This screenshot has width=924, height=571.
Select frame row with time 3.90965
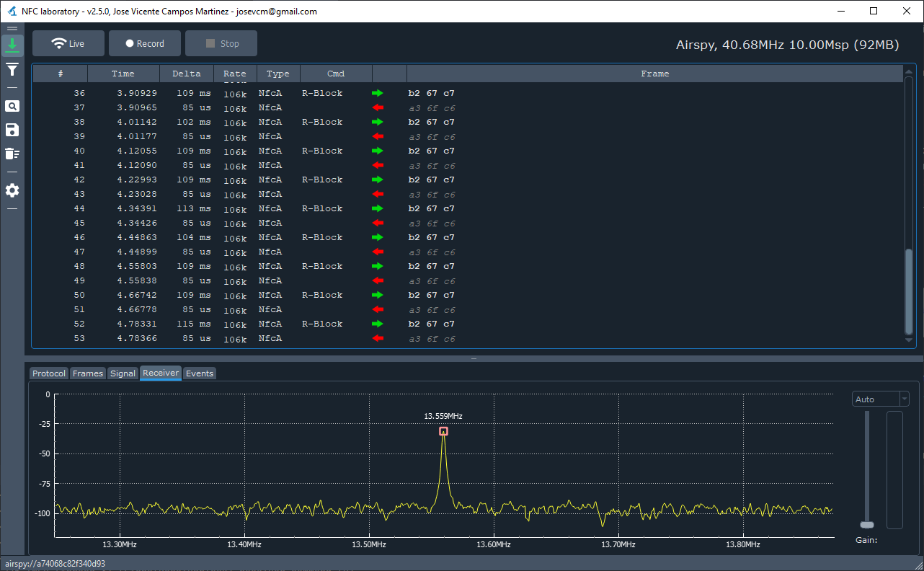pyautogui.click(x=467, y=107)
